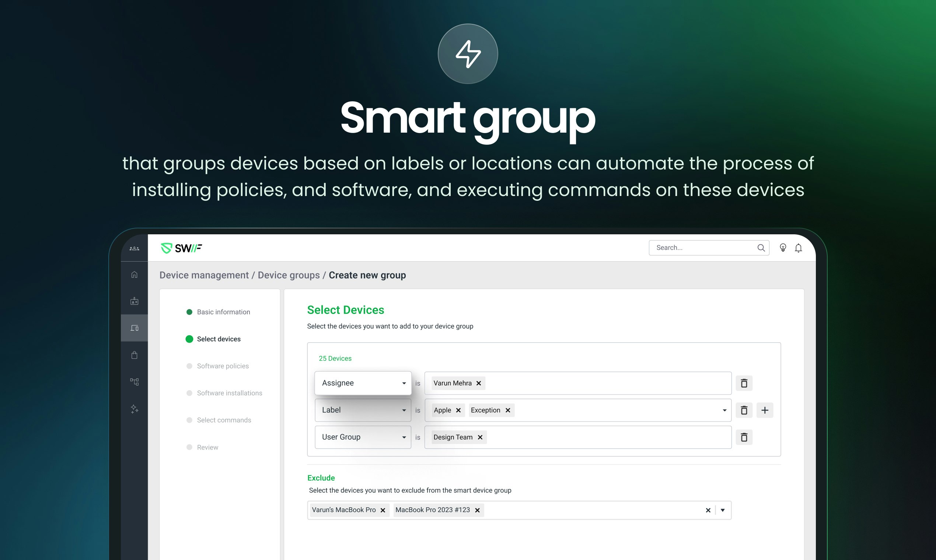Add a new rule with plus button
Viewport: 936px width, 560px height.
click(765, 410)
